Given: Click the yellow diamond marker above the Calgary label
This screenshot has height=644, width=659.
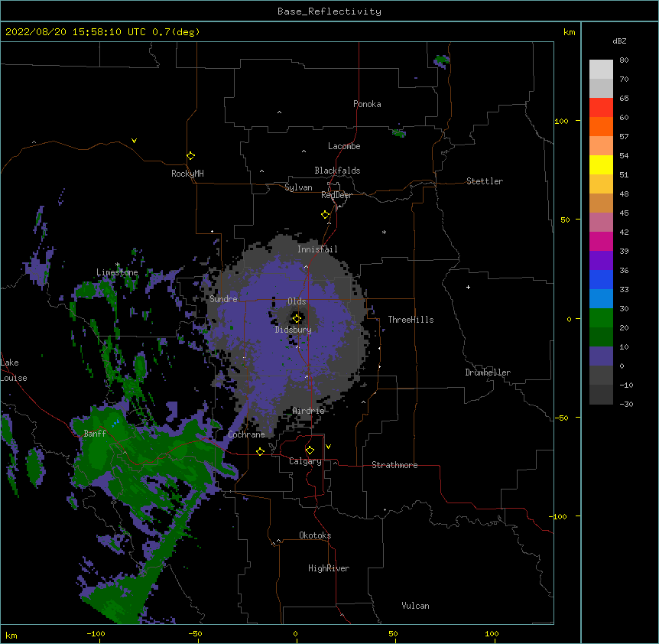Looking at the screenshot, I should [x=310, y=450].
